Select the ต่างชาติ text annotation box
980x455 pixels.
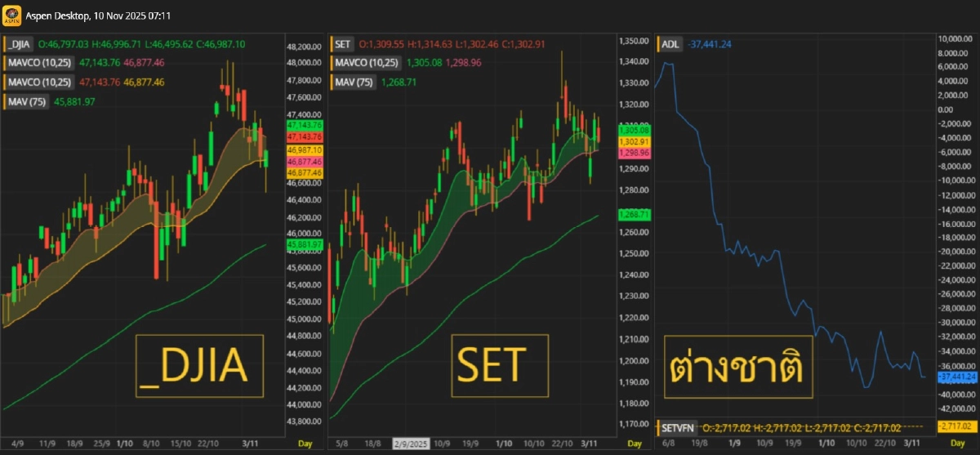[x=739, y=368]
